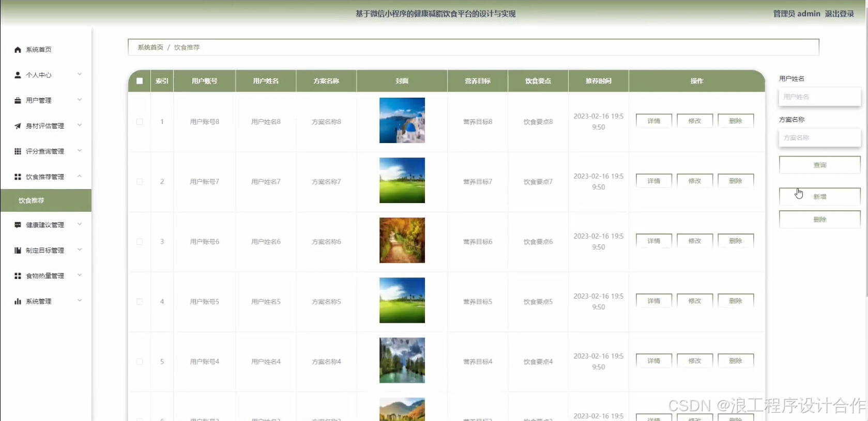Select the 饮食推荐 submenu item
This screenshot has width=868, height=421.
46,200
